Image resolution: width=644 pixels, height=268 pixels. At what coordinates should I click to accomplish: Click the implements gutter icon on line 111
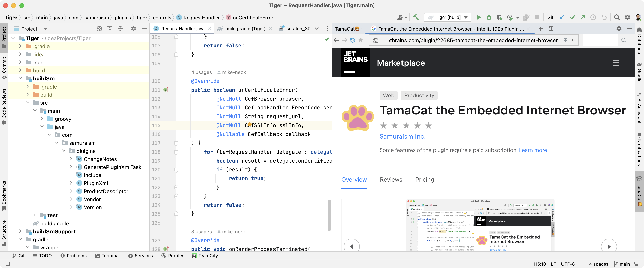tap(166, 90)
